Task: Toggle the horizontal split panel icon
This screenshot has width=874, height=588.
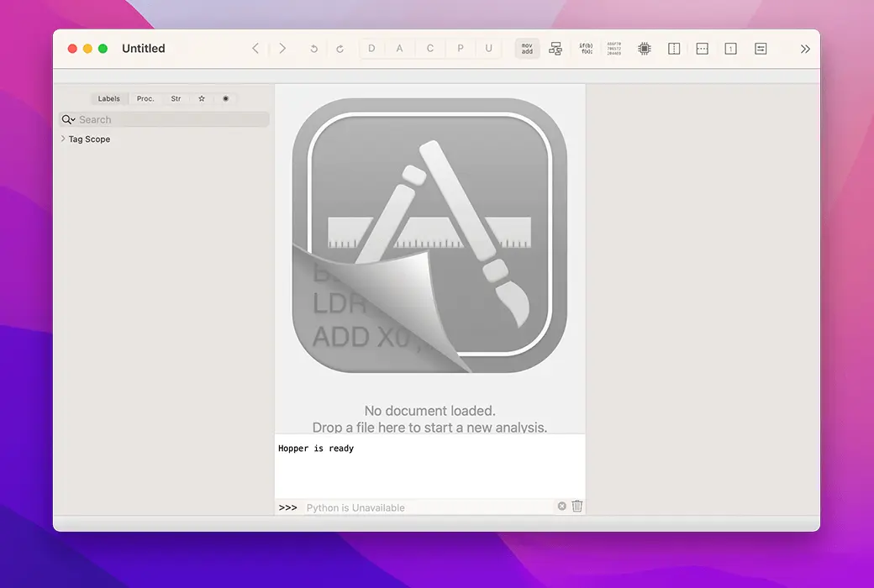Action: click(703, 49)
